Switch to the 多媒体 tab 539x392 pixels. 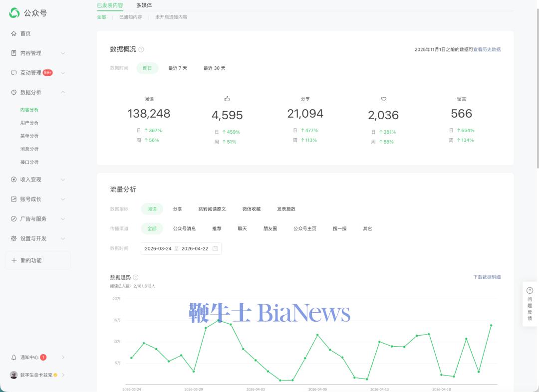click(144, 5)
